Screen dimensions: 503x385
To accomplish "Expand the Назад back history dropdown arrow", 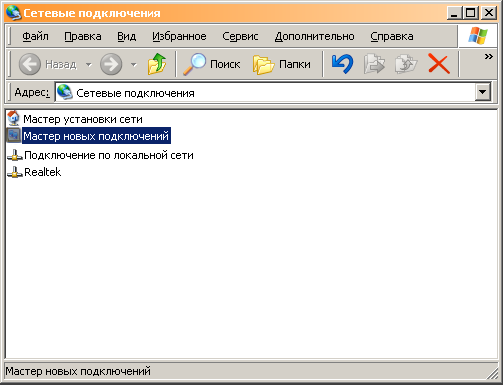I will point(88,64).
